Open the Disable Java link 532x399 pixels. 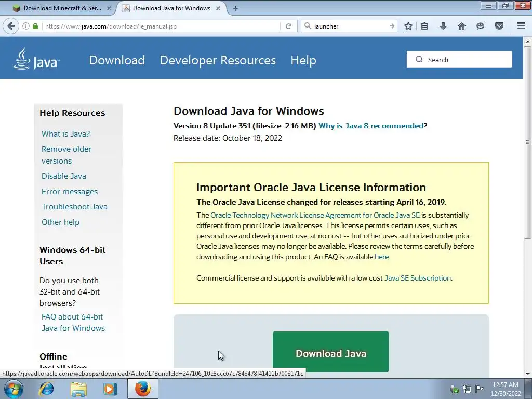coord(64,176)
